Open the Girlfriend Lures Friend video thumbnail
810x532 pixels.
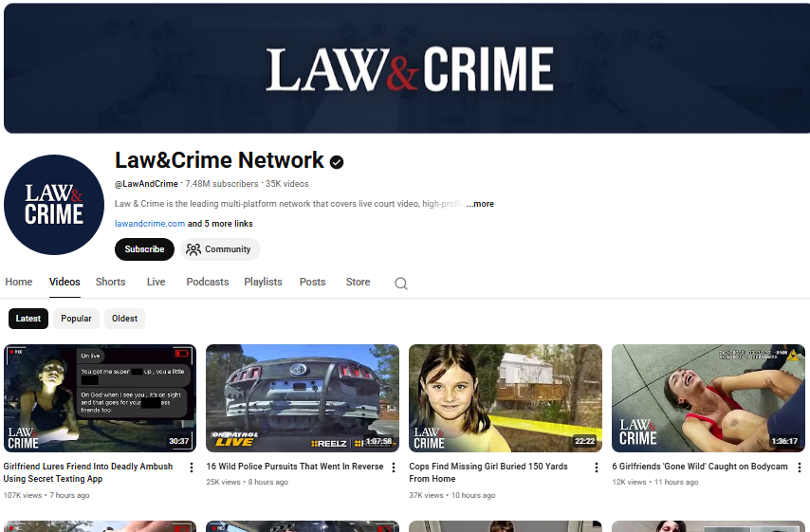coord(100,398)
